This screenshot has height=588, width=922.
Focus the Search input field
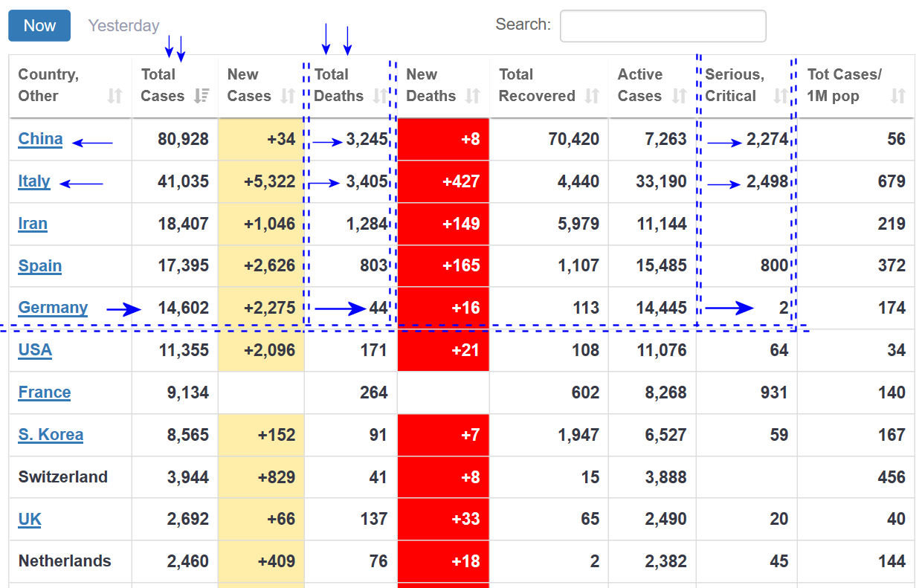663,26
